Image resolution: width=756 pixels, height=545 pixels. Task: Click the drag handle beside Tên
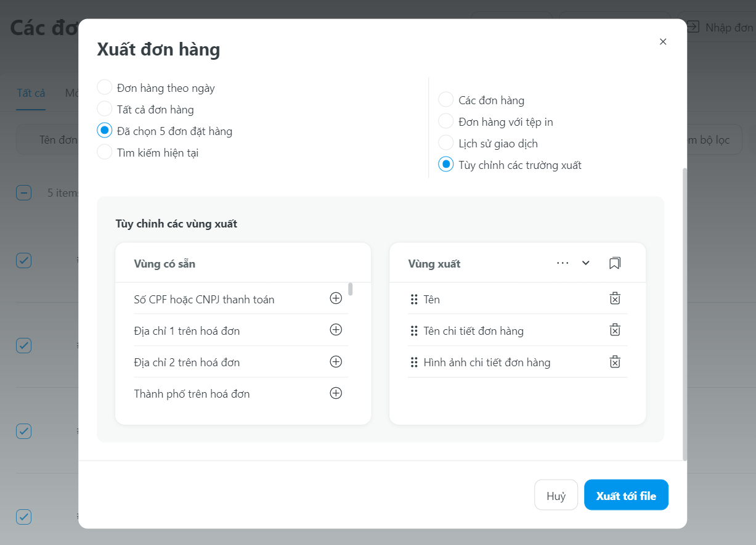pyautogui.click(x=414, y=300)
